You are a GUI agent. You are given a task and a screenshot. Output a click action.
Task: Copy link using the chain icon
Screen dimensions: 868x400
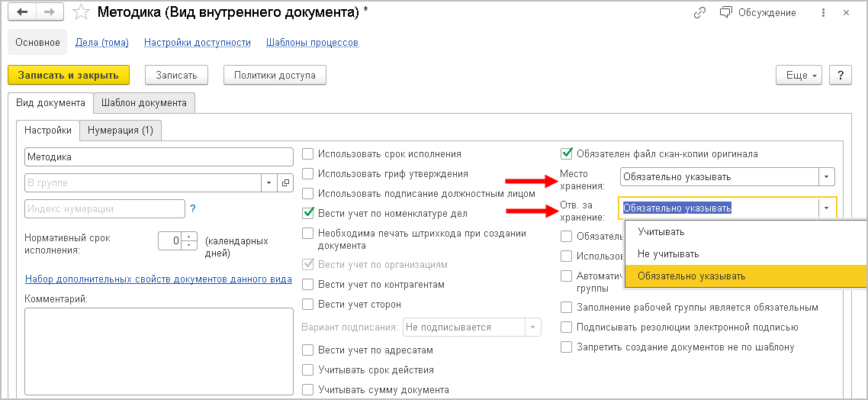pos(699,13)
